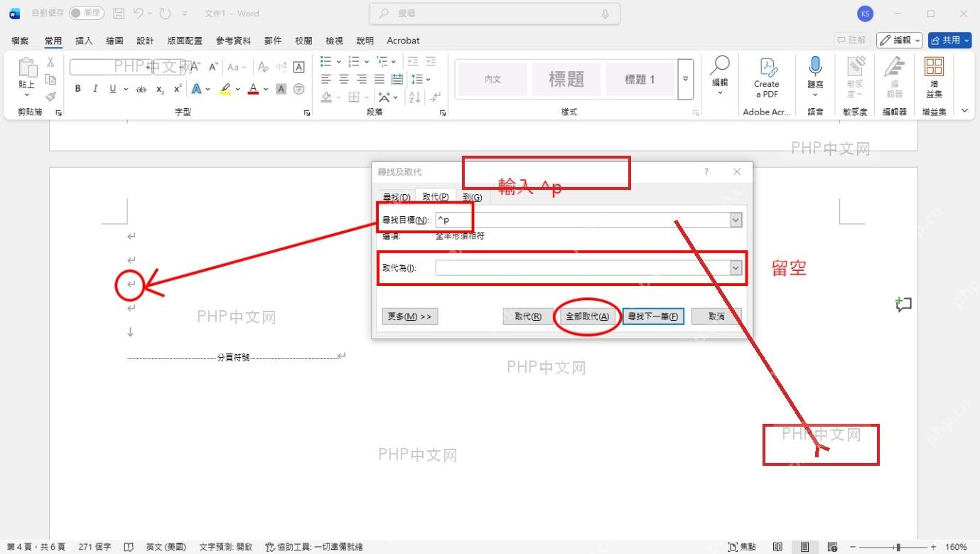Screen dimensions: 980x554
Task: Select the Format Painter brush
Action: click(50, 96)
